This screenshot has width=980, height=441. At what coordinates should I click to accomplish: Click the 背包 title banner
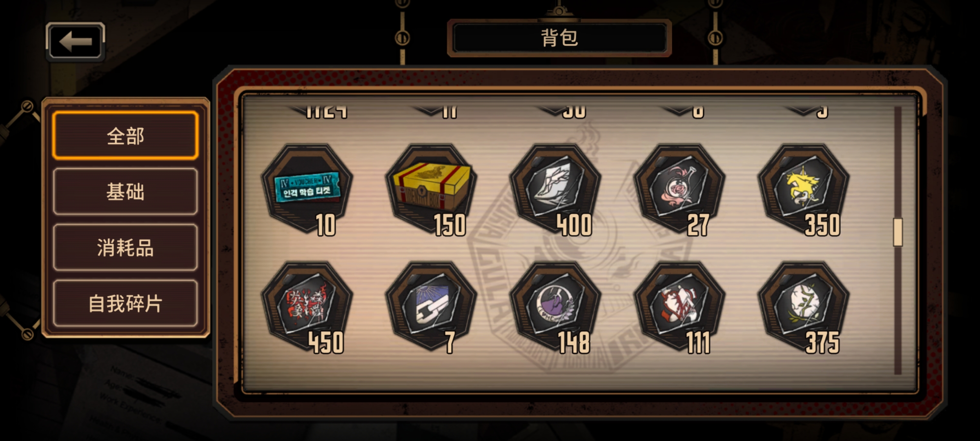click(559, 38)
